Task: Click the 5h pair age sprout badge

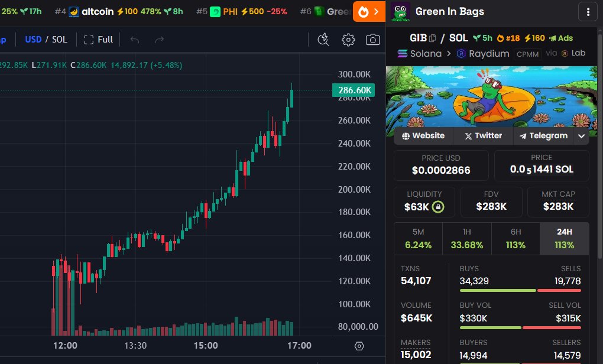Action: point(482,38)
